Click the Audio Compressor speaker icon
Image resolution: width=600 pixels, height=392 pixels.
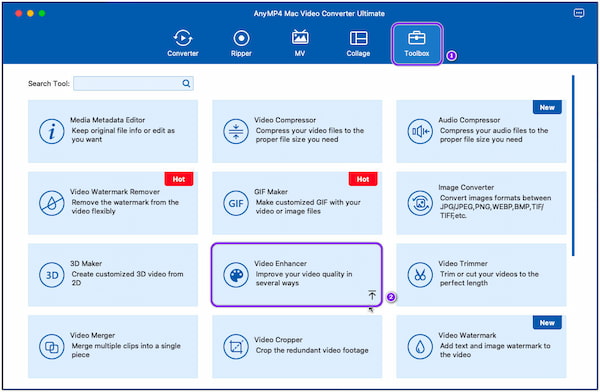click(x=420, y=131)
